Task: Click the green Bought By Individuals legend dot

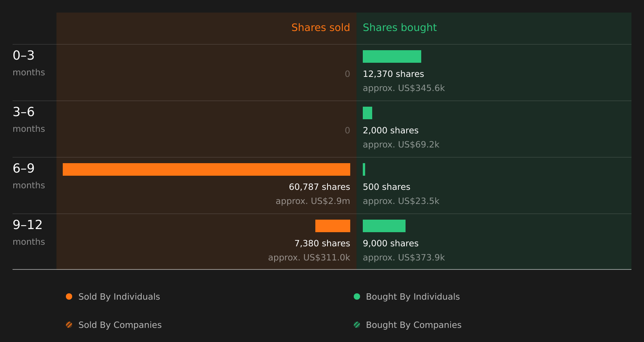Action: coord(357,297)
